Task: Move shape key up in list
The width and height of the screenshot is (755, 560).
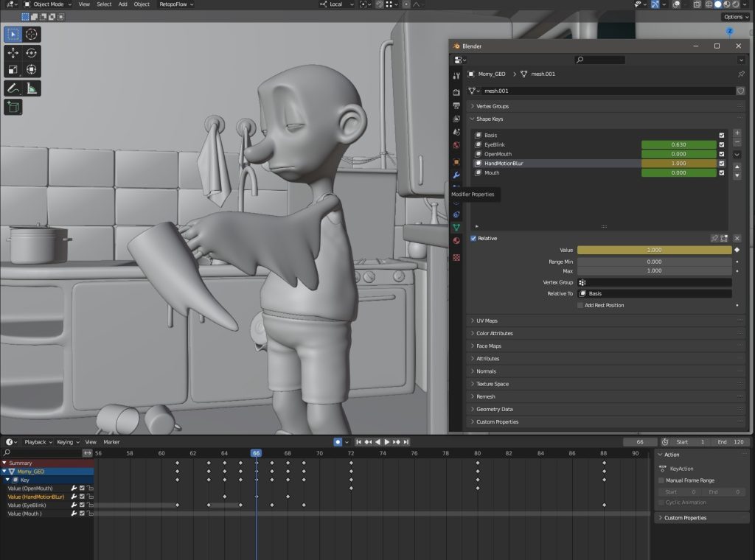Action: (x=737, y=167)
